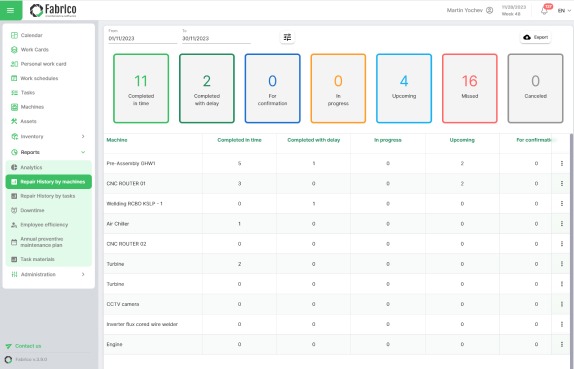Click the Fabrico version footer icon
The height and width of the screenshot is (369, 574).
point(8,359)
